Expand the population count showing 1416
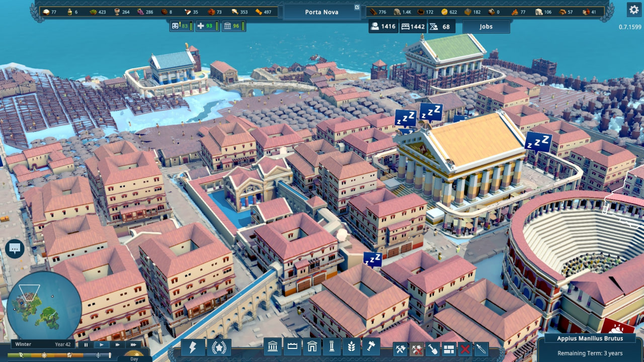Screen dimensions: 644x362 coord(383,27)
